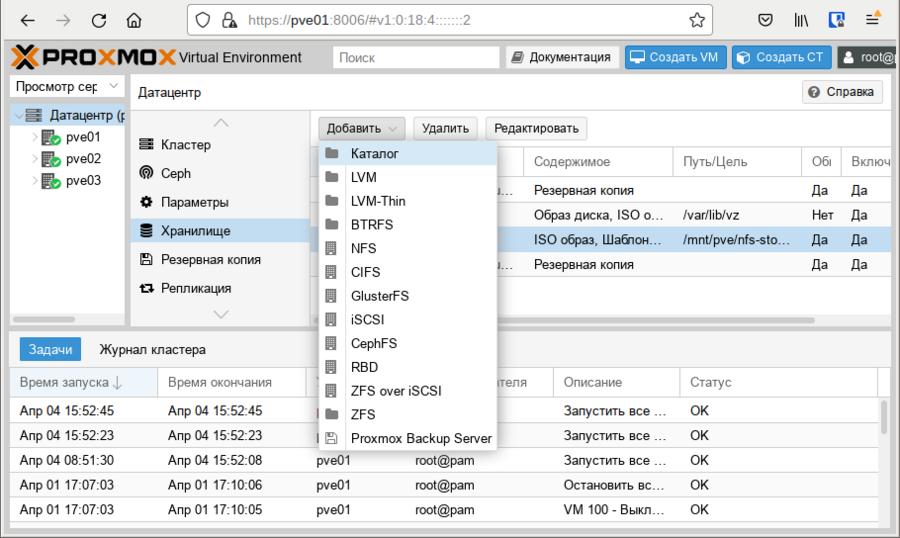Open Документация button
Screen dimensions: 900x538
click(x=562, y=57)
